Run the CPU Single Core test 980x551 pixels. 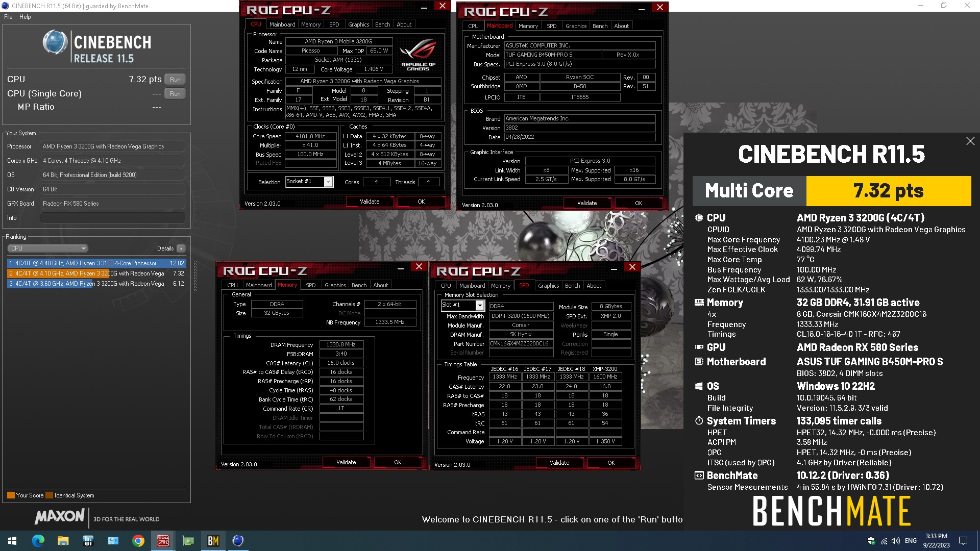175,94
